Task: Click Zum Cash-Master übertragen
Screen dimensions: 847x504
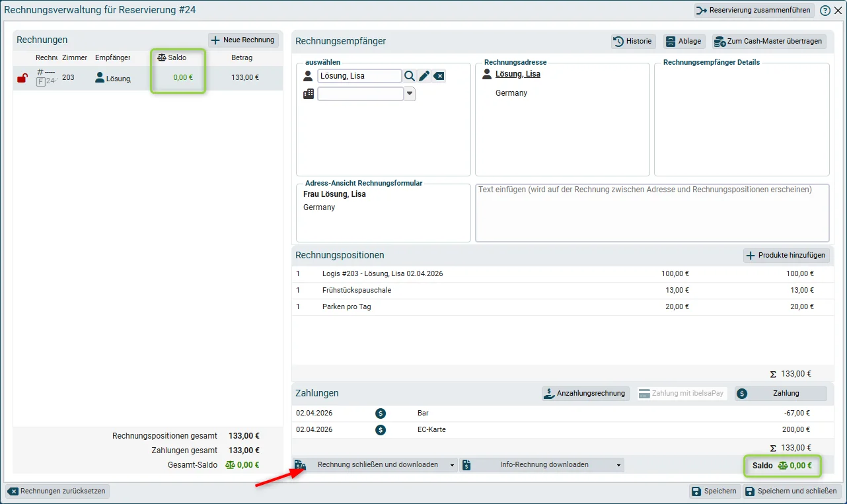Action: (770, 41)
